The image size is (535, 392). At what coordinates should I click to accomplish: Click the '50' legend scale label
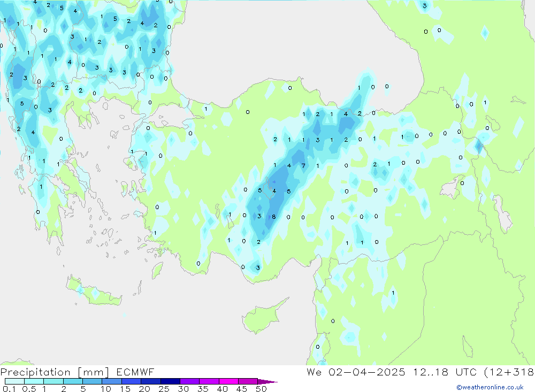pyautogui.click(x=262, y=389)
